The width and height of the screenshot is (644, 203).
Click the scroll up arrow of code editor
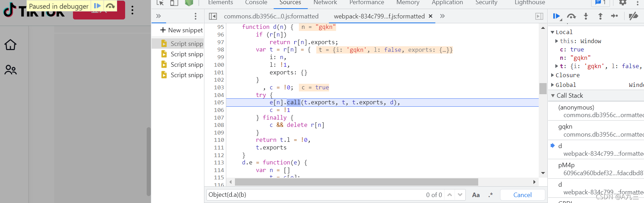(x=543, y=27)
